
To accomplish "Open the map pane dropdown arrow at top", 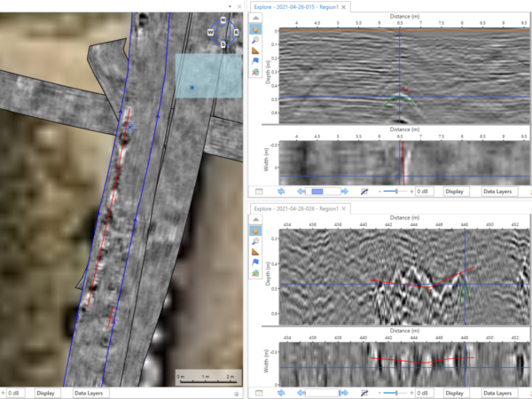I will (230, 6).
